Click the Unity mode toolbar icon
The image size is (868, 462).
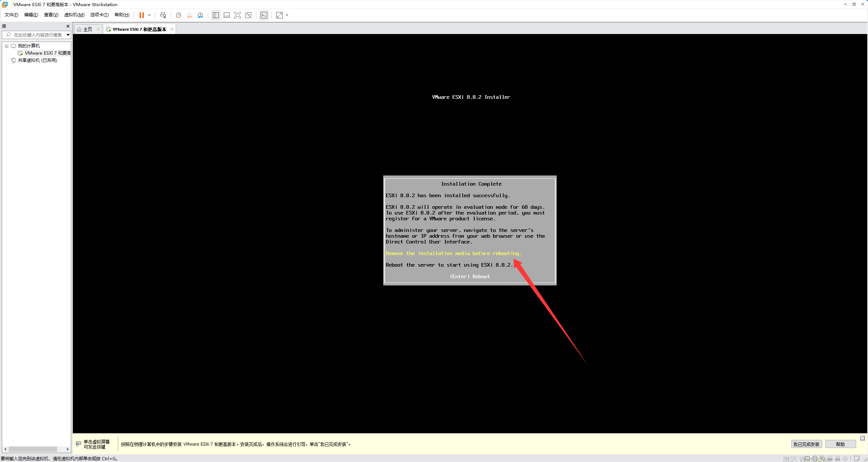point(248,15)
